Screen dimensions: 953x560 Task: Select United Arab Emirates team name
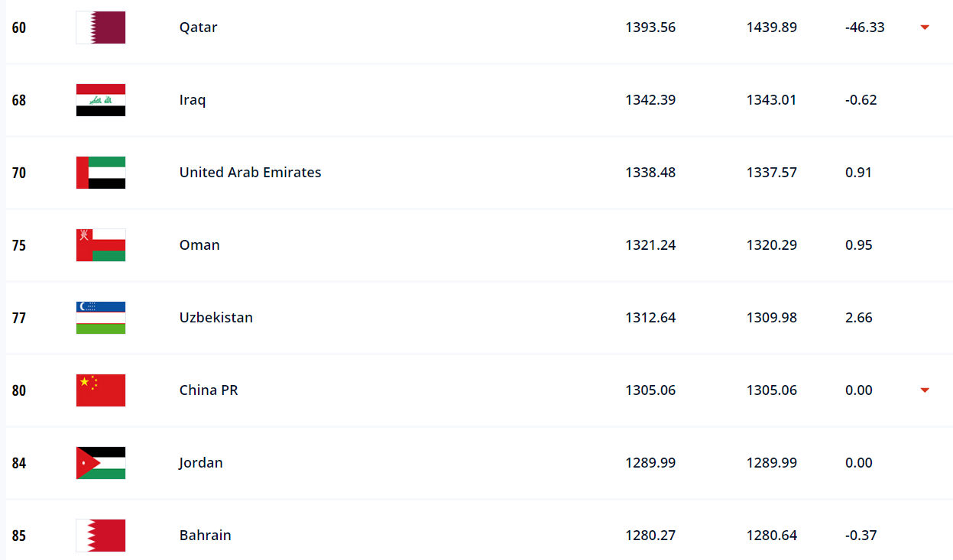click(x=250, y=173)
